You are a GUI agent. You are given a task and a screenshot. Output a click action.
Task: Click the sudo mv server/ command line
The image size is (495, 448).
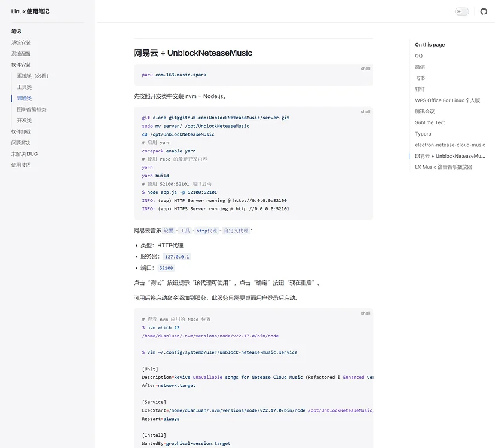pyautogui.click(x=195, y=126)
